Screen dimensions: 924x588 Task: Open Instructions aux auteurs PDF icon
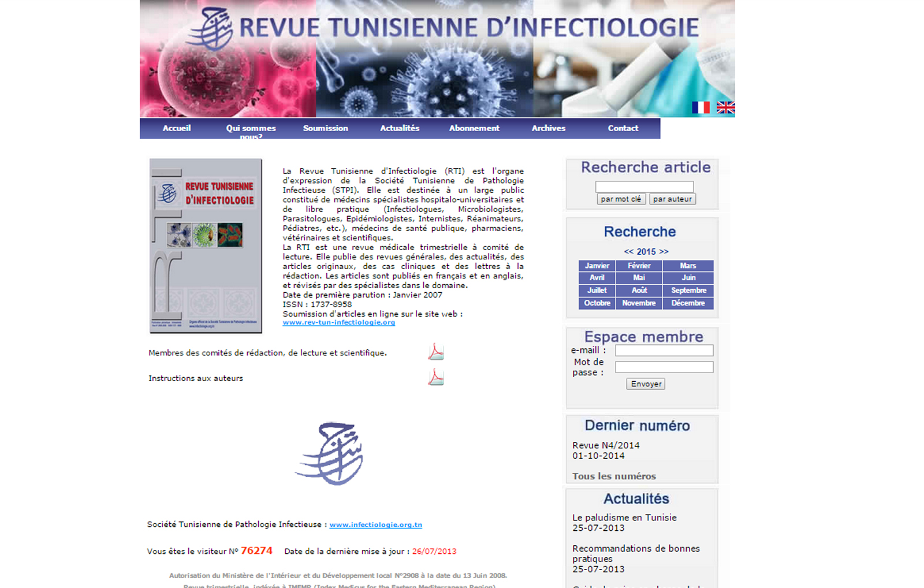point(435,377)
